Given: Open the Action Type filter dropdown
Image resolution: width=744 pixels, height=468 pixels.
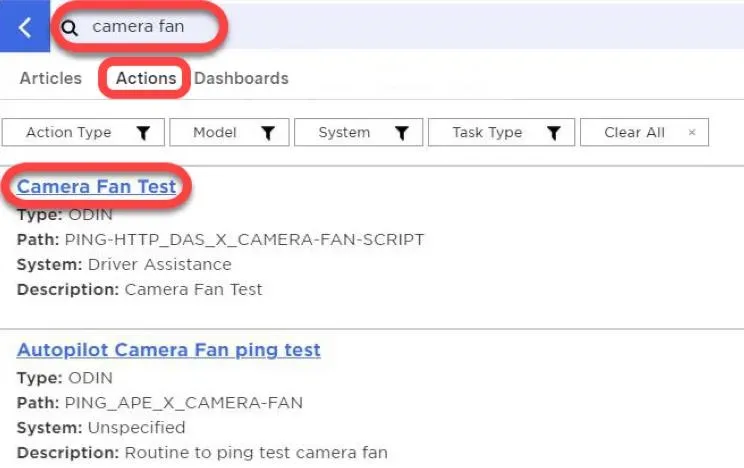Looking at the screenshot, I should [x=83, y=132].
